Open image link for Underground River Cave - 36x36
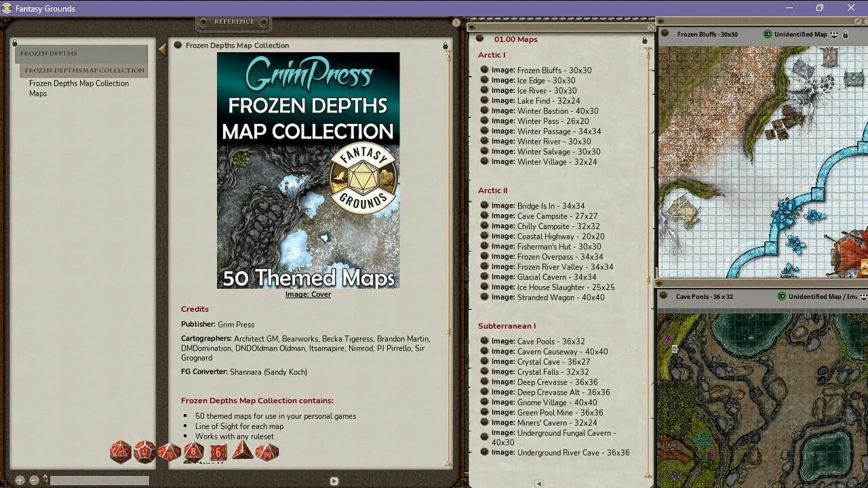868x488 pixels. tap(484, 452)
